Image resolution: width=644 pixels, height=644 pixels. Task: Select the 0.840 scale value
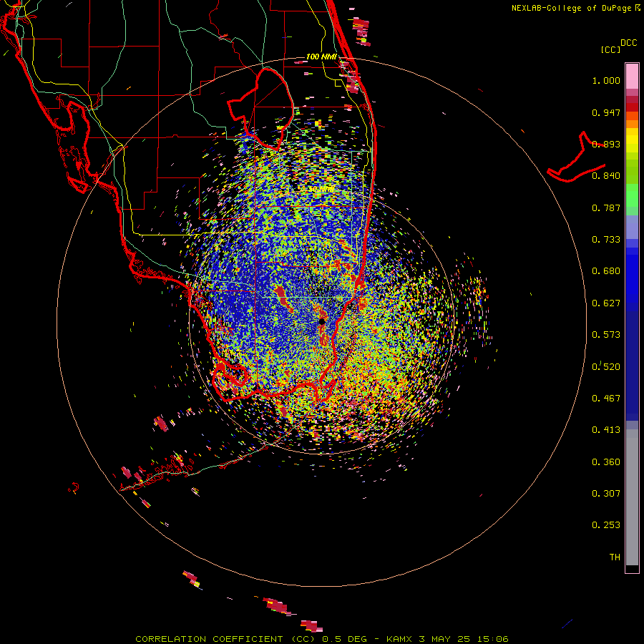coord(606,176)
